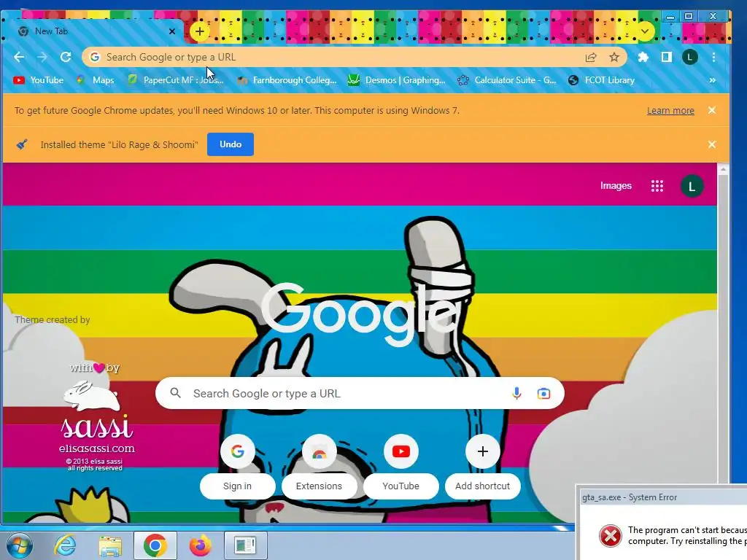Image resolution: width=747 pixels, height=560 pixels.
Task: Click the page scrollbar up arrow
Action: [x=723, y=169]
